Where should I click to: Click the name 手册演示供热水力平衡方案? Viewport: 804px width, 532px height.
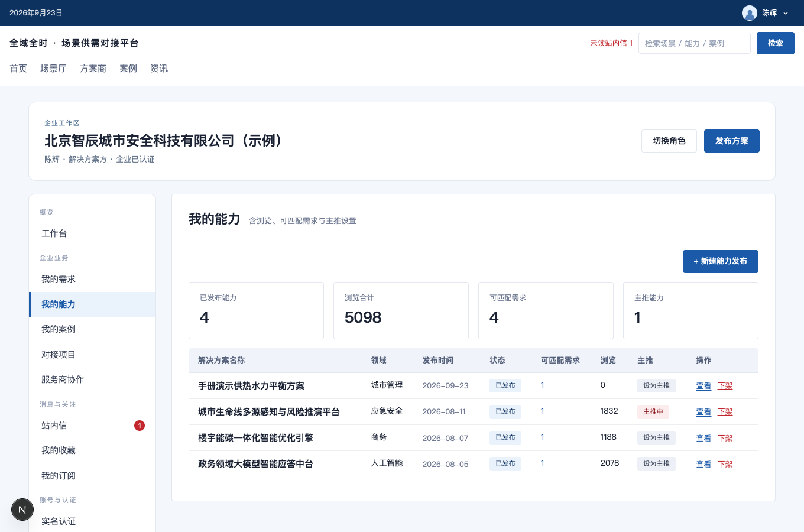tap(251, 386)
